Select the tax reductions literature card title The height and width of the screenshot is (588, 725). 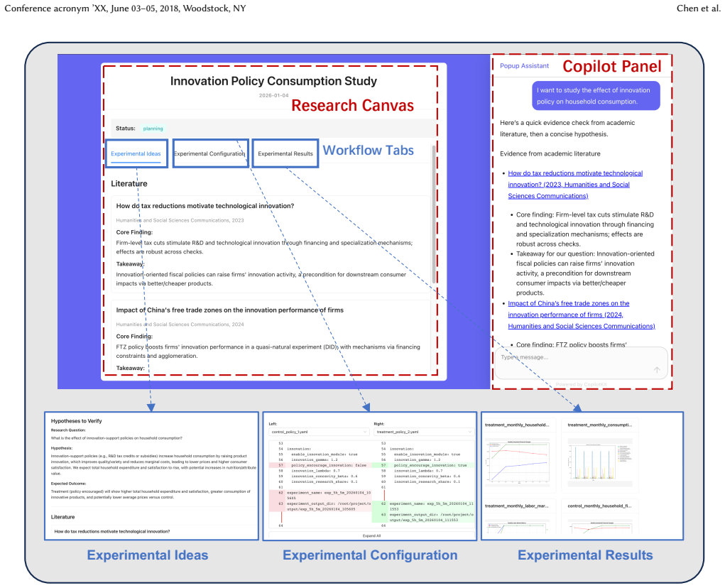pyautogui.click(x=205, y=206)
